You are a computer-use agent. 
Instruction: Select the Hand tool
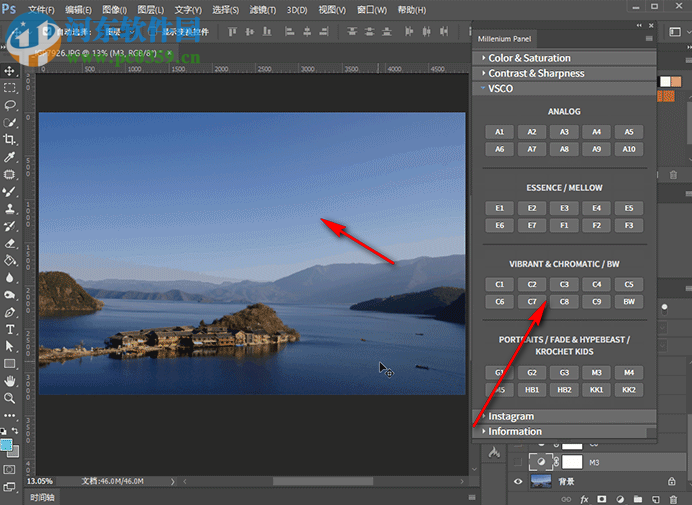[10, 380]
